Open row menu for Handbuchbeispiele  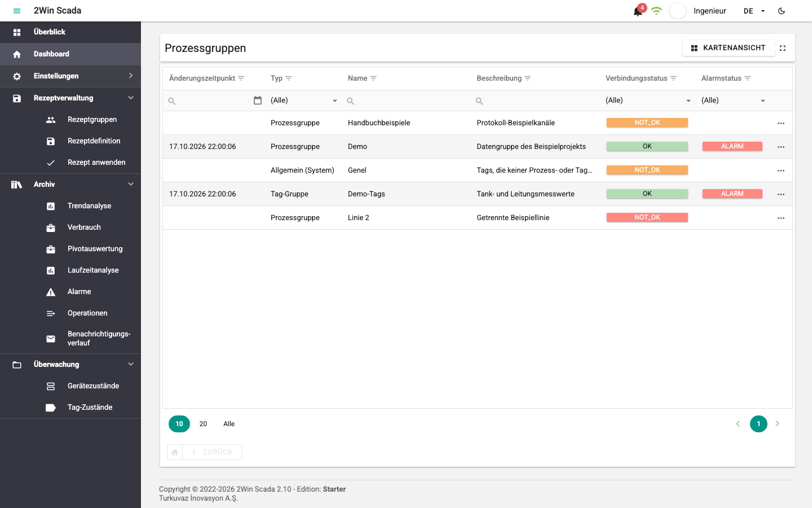coord(781,123)
